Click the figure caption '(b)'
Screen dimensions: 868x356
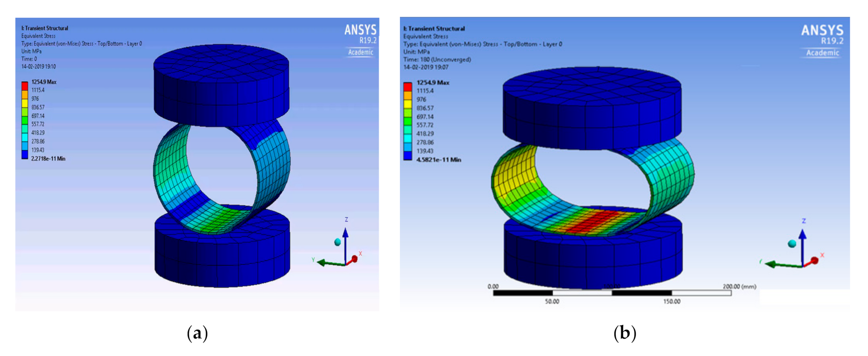tap(625, 333)
